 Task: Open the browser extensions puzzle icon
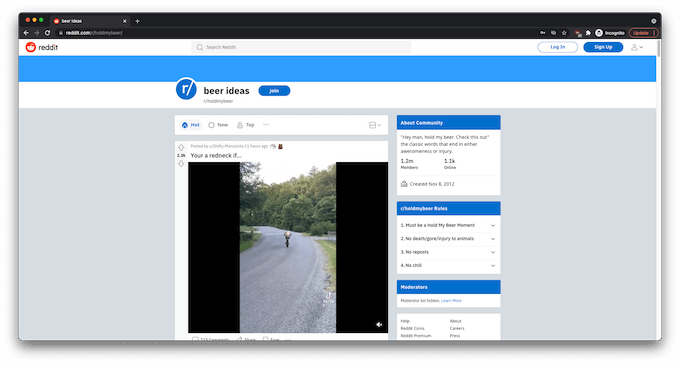pos(588,33)
